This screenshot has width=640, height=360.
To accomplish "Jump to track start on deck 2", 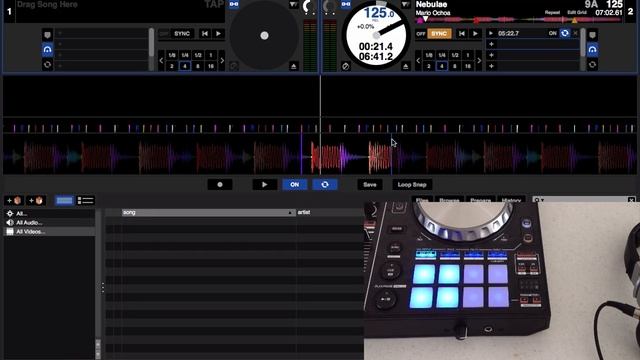I will pos(462,33).
